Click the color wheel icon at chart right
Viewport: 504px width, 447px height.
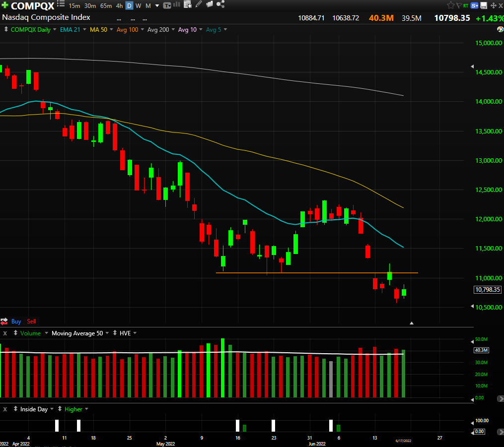pyautogui.click(x=501, y=30)
